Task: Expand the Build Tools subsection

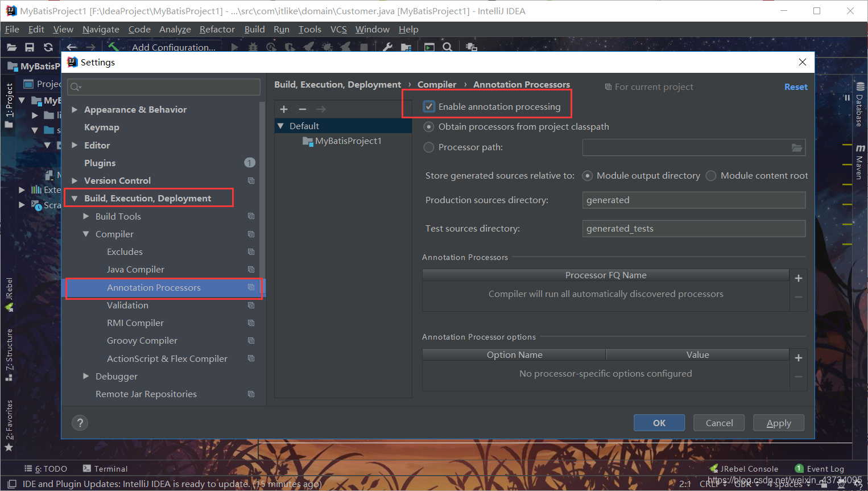Action: (86, 216)
